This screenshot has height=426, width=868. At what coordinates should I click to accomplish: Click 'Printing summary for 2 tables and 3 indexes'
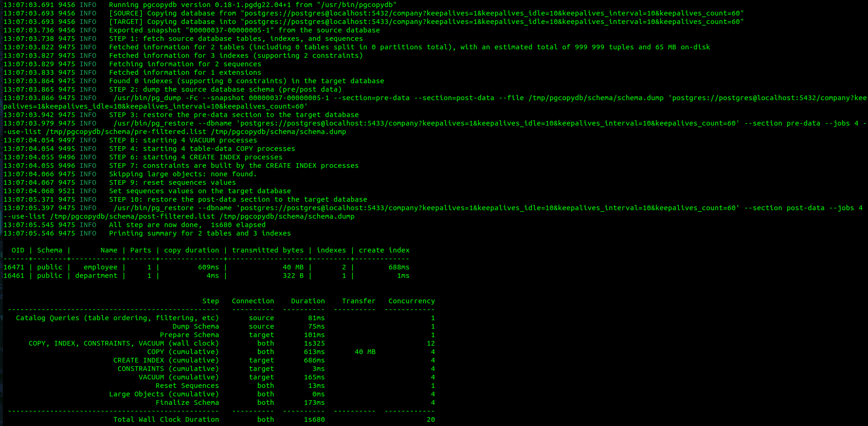point(200,233)
